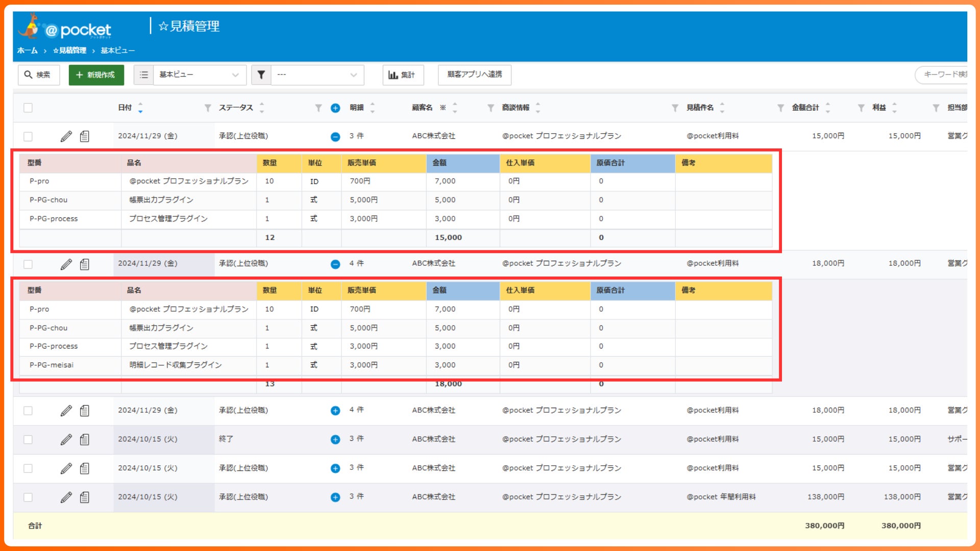Toggle the select-all checkbox in header
Screen dimensions: 980x551
click(28, 108)
